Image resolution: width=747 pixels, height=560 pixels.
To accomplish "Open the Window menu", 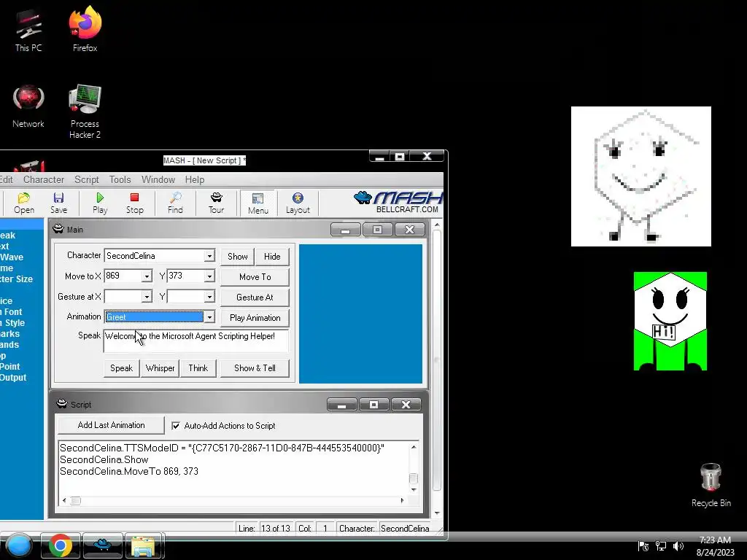I will (x=158, y=179).
